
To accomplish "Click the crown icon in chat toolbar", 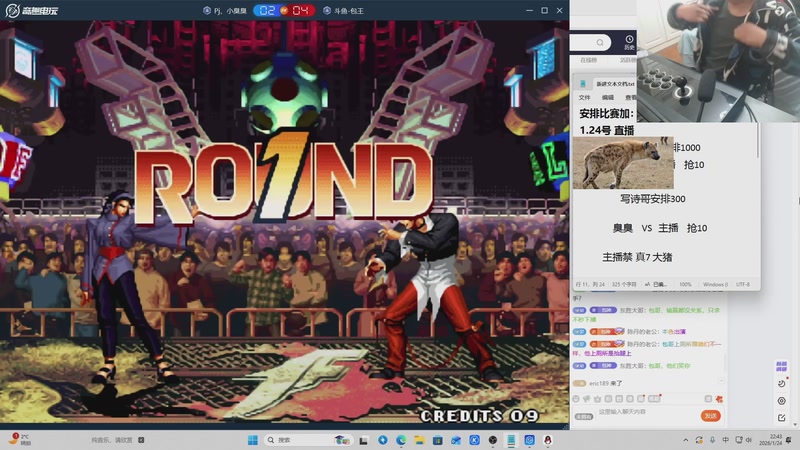I will (x=597, y=398).
